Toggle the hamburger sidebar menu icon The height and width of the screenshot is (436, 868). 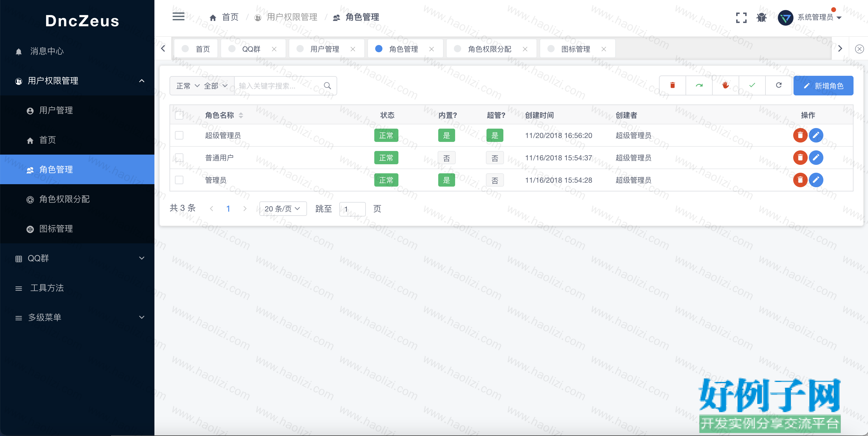click(178, 17)
